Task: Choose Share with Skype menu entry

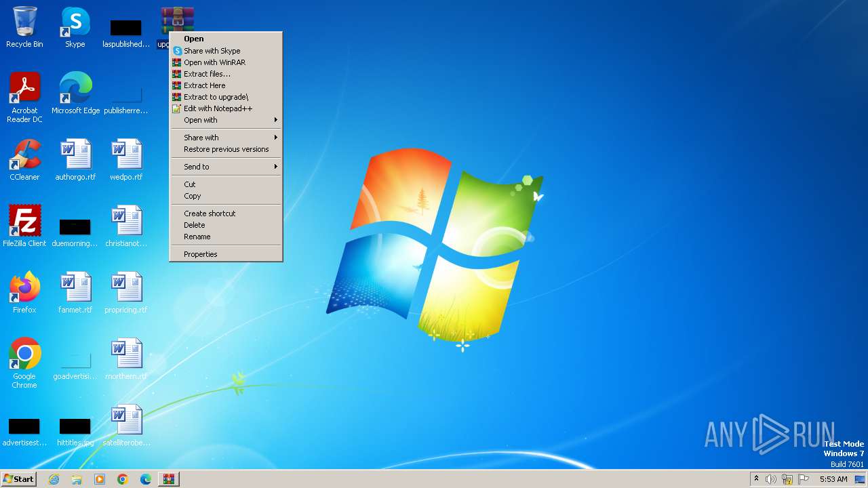Action: [226, 51]
